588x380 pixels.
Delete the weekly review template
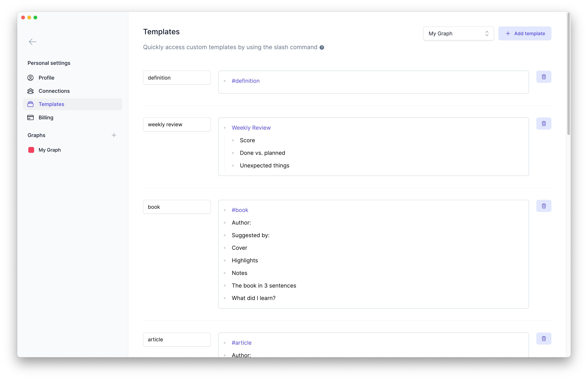[x=544, y=124]
